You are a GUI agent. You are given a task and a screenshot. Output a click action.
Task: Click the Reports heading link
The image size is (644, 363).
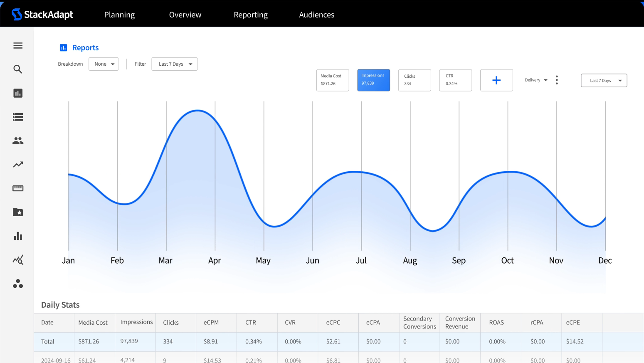pos(85,48)
